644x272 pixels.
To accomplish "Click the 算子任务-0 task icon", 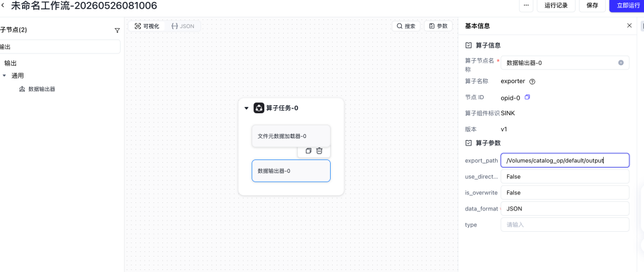I will (x=259, y=108).
